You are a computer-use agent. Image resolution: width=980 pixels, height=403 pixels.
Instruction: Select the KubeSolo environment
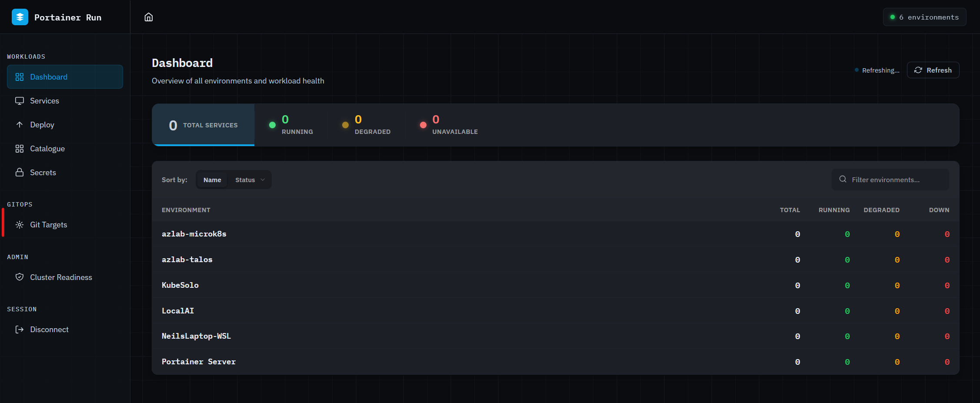coord(556,285)
